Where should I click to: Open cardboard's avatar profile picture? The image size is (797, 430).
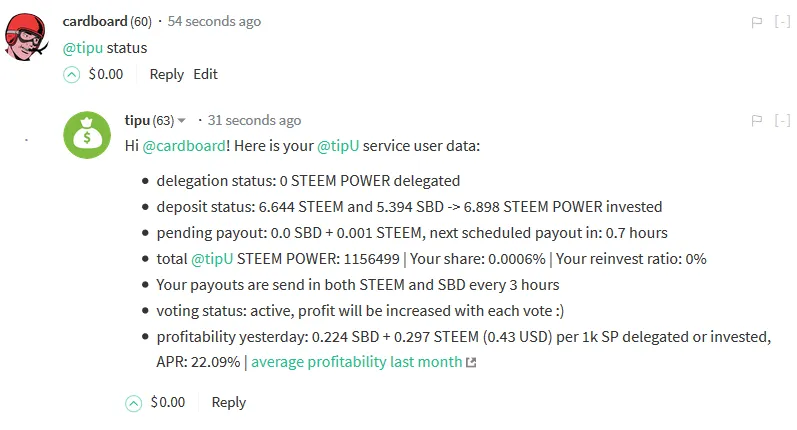(26, 37)
